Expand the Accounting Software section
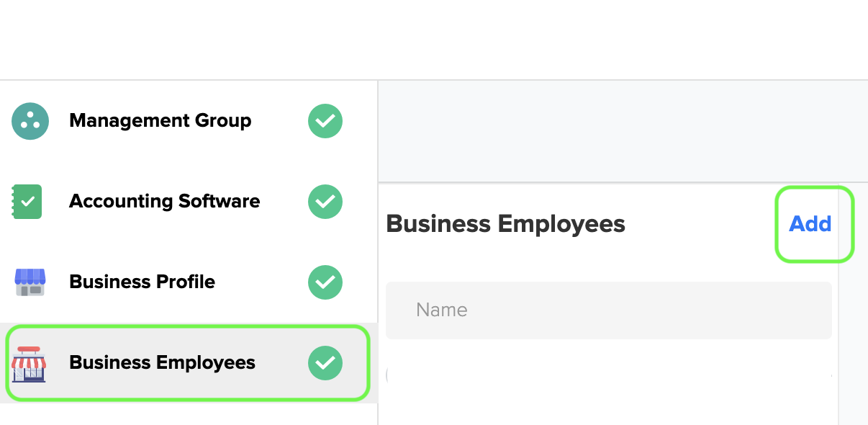The image size is (868, 425). [x=164, y=202]
